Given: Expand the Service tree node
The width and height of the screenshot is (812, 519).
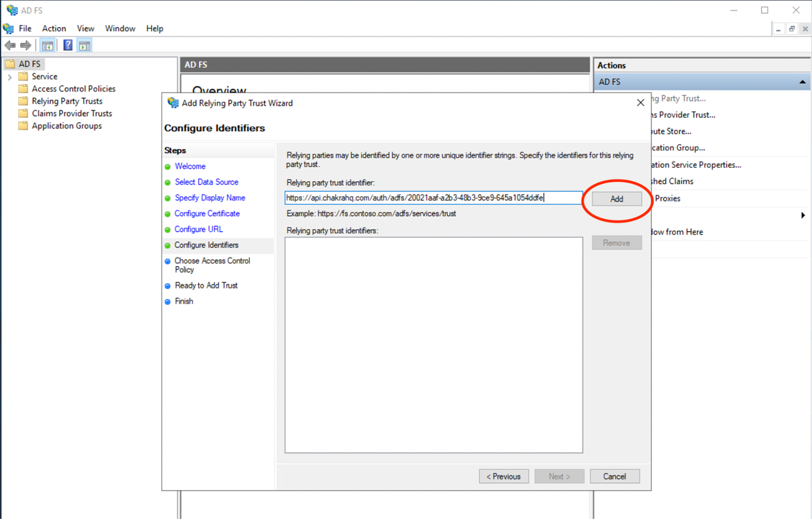Looking at the screenshot, I should coord(10,76).
